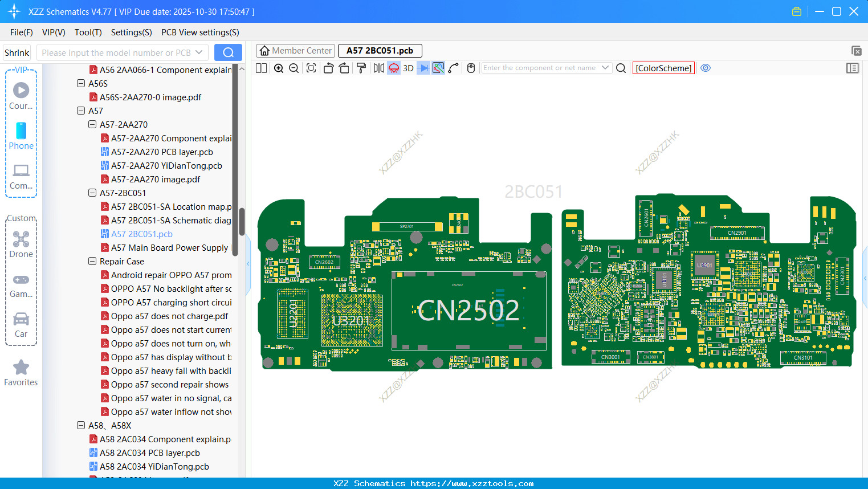
Task: Toggle the right side panel icon
Action: [x=853, y=68]
